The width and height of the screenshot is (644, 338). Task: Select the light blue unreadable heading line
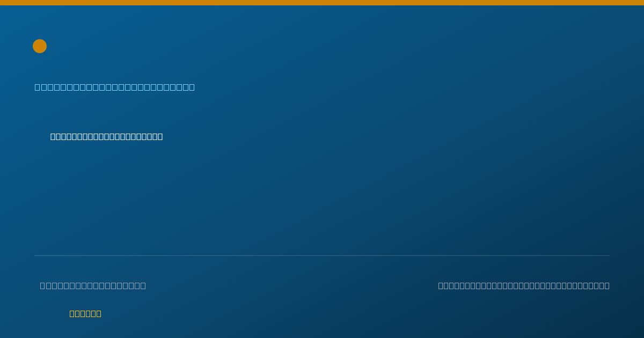(x=115, y=87)
